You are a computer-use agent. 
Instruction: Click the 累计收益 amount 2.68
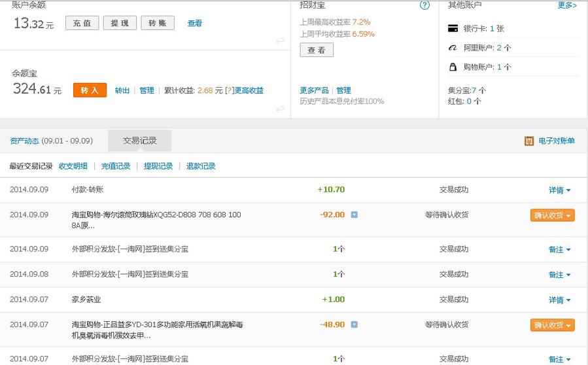click(x=205, y=90)
